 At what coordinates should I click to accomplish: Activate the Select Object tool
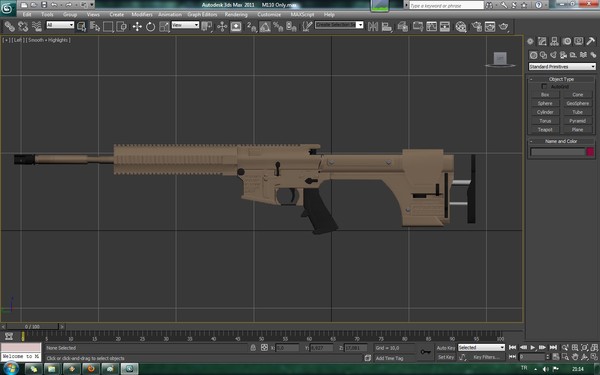coord(82,26)
